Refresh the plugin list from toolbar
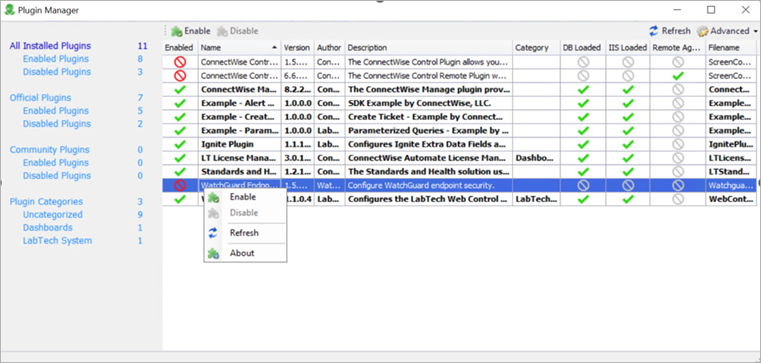The height and width of the screenshot is (363, 761). tap(670, 31)
